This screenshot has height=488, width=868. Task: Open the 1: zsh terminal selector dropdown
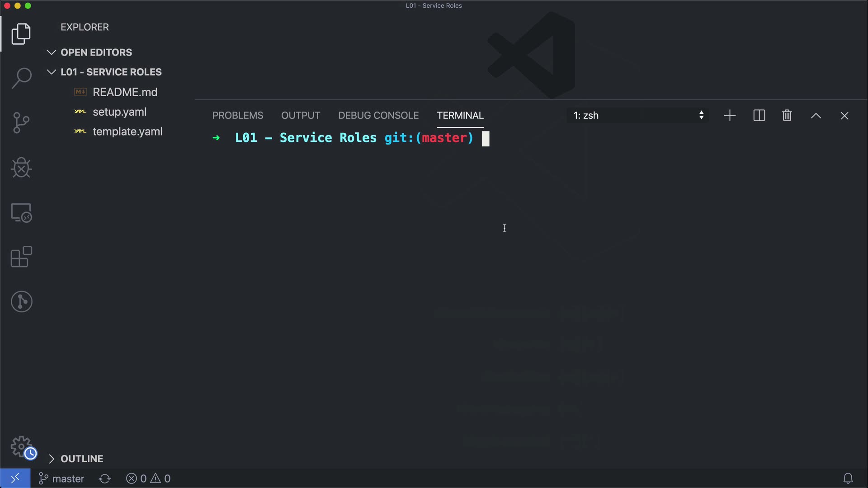point(637,116)
